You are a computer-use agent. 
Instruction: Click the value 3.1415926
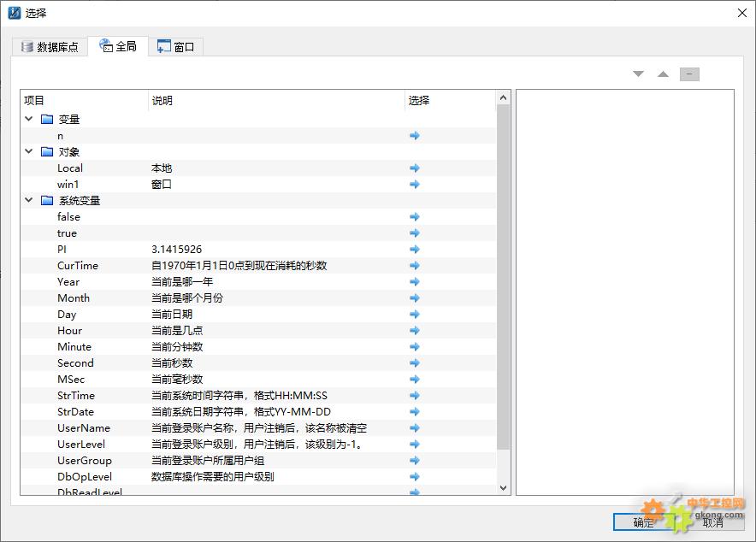(176, 250)
